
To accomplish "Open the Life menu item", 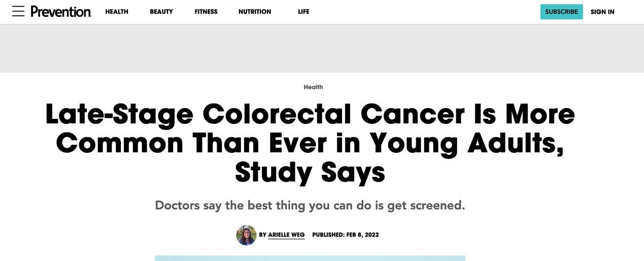I will [x=303, y=12].
